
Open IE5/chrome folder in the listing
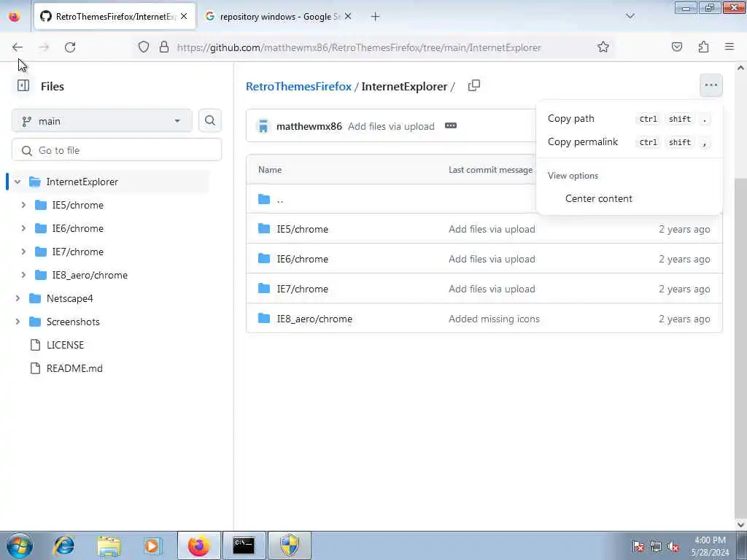click(x=303, y=229)
